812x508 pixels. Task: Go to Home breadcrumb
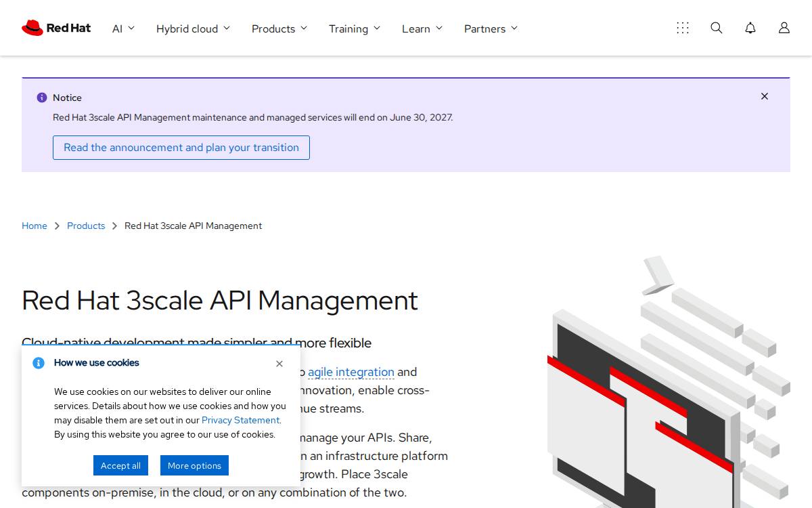(x=35, y=226)
